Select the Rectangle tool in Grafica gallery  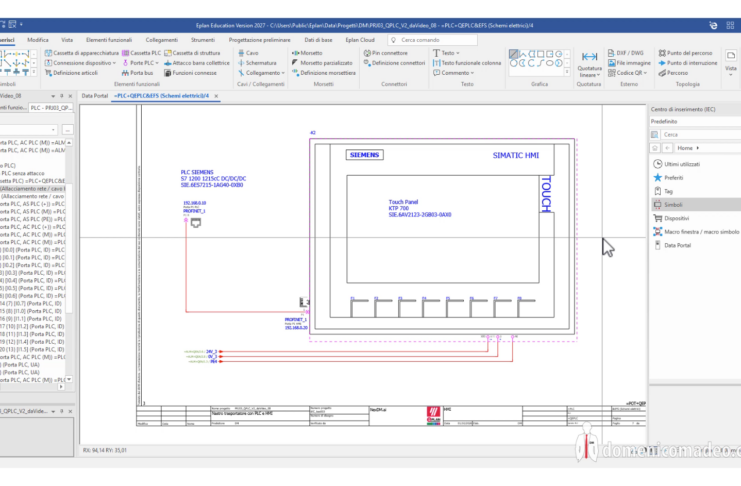(x=541, y=54)
